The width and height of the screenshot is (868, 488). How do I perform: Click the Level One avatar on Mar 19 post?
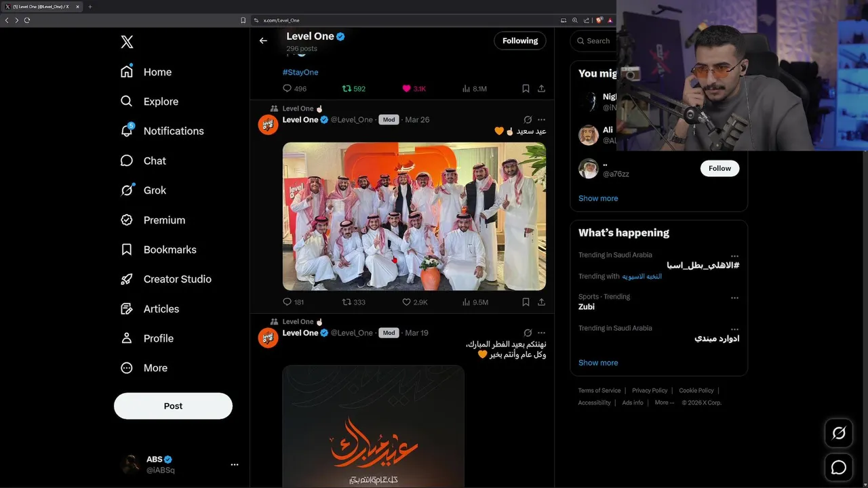pyautogui.click(x=268, y=338)
